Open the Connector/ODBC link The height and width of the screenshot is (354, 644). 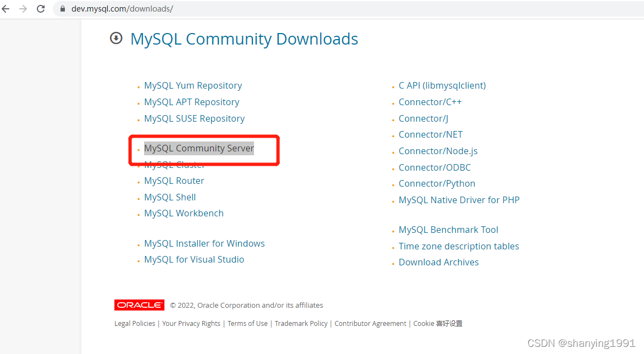point(434,167)
